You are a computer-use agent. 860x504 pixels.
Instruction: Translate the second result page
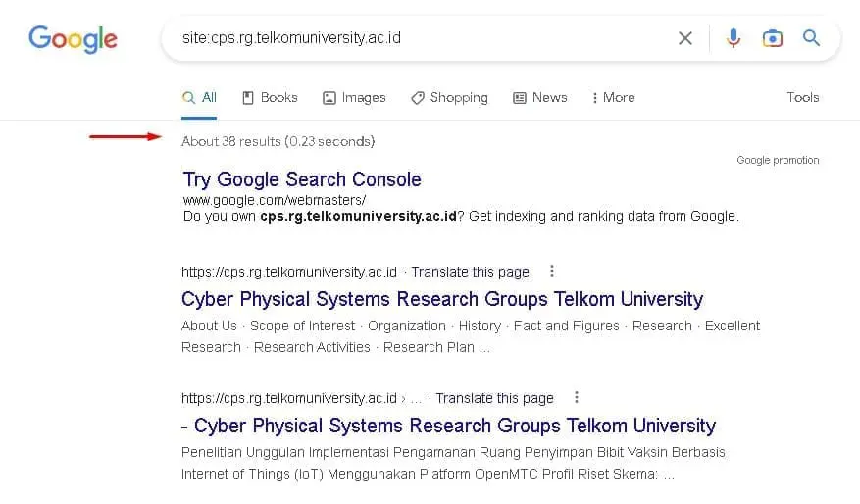point(494,398)
